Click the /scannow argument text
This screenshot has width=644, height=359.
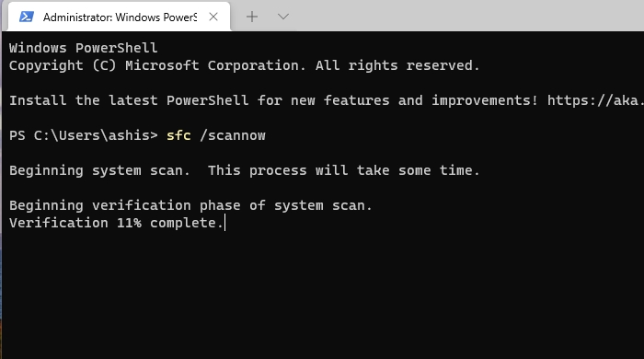(x=233, y=135)
